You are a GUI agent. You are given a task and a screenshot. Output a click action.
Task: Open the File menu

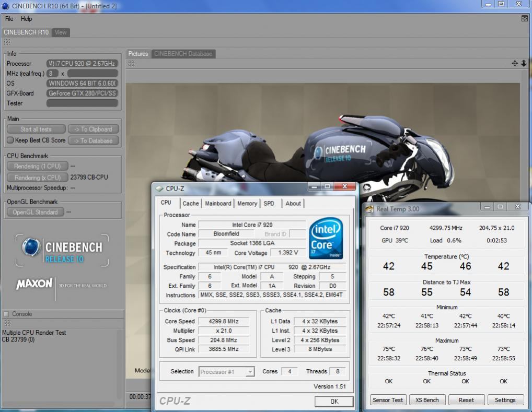9,19
